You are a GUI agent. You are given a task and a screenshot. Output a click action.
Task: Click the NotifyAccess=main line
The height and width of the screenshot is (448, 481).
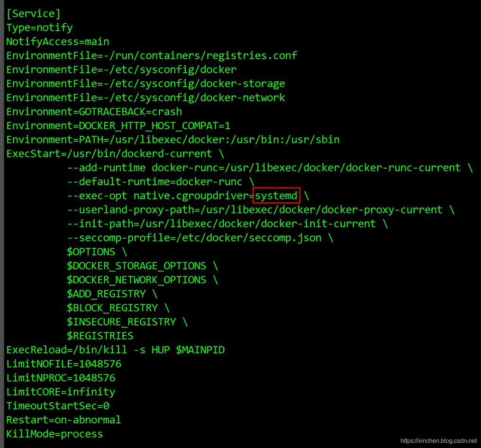(58, 42)
